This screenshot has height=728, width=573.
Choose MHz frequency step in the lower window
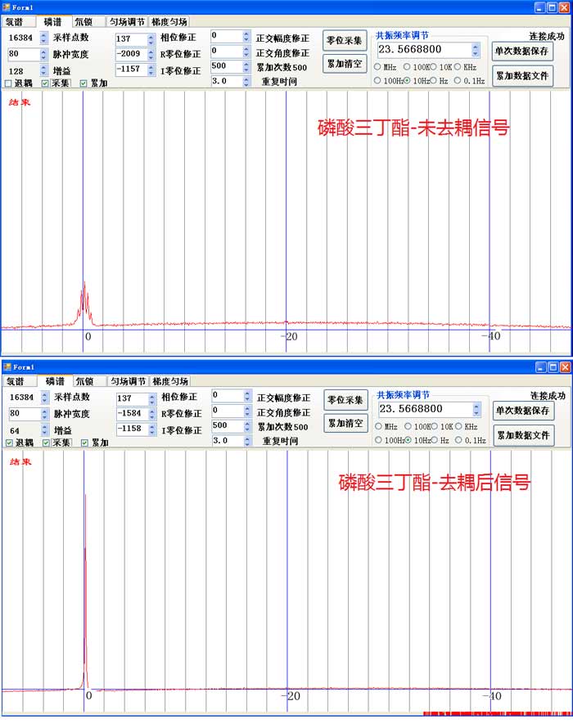tap(379, 426)
